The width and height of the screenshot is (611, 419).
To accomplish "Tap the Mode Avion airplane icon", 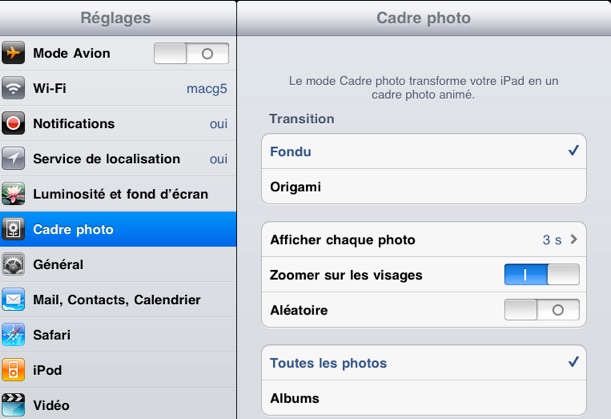I will [13, 53].
